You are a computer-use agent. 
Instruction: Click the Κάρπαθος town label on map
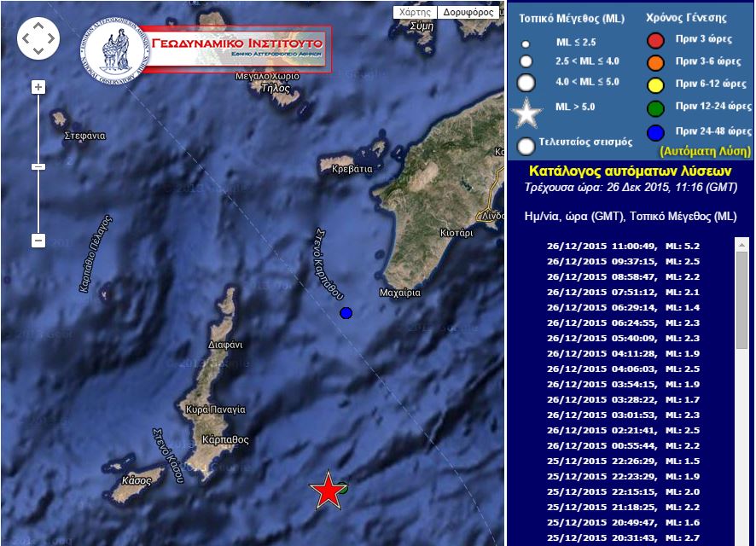pyautogui.click(x=226, y=440)
